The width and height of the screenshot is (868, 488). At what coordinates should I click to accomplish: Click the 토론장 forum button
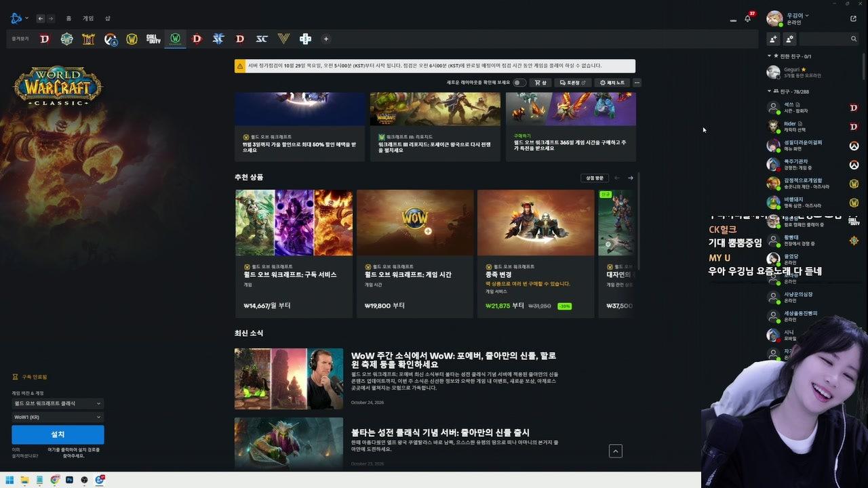[x=573, y=83]
